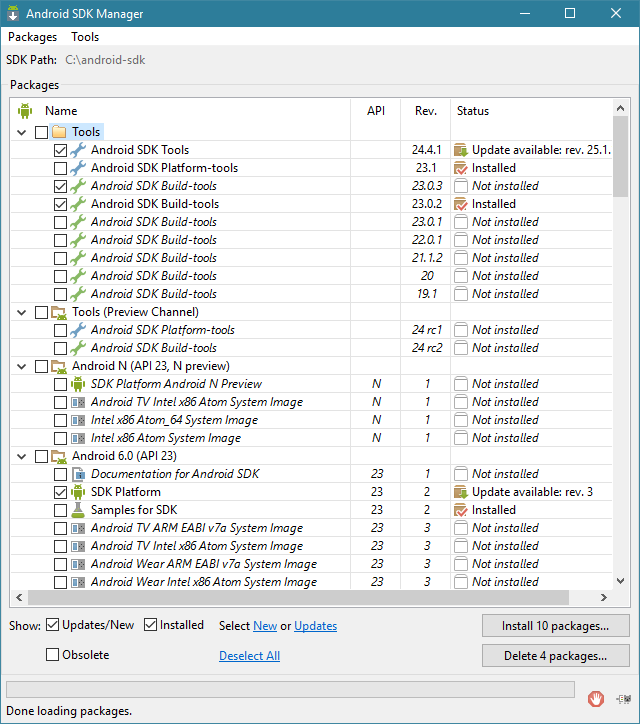The height and width of the screenshot is (724, 640).
Task: Open the Tools menu
Action: click(x=85, y=37)
